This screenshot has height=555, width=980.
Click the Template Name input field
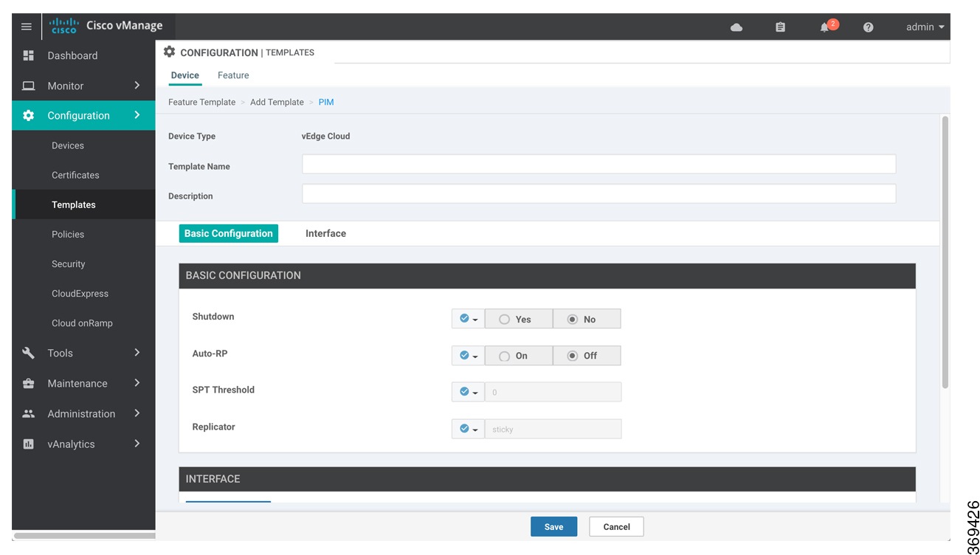(598, 164)
